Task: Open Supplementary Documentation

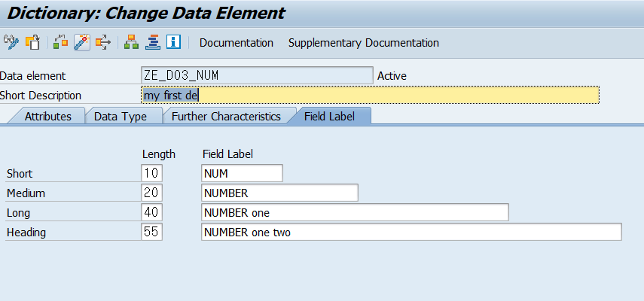Action: [364, 43]
